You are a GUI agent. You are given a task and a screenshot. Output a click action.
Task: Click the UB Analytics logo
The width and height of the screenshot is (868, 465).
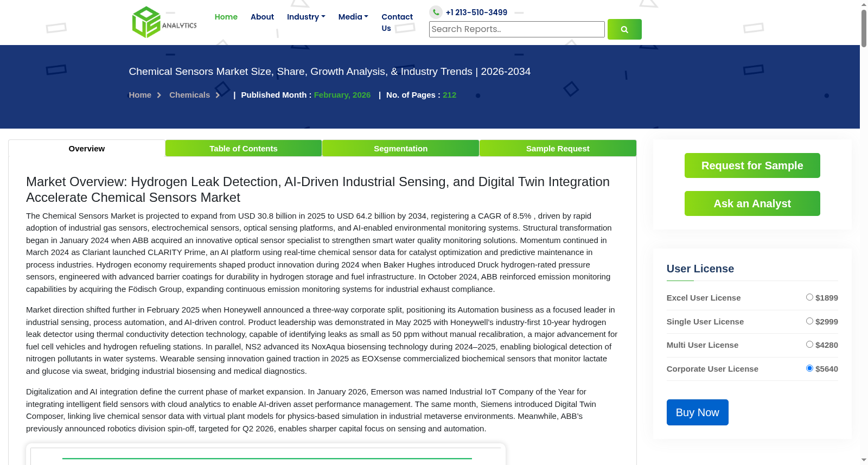tap(164, 22)
